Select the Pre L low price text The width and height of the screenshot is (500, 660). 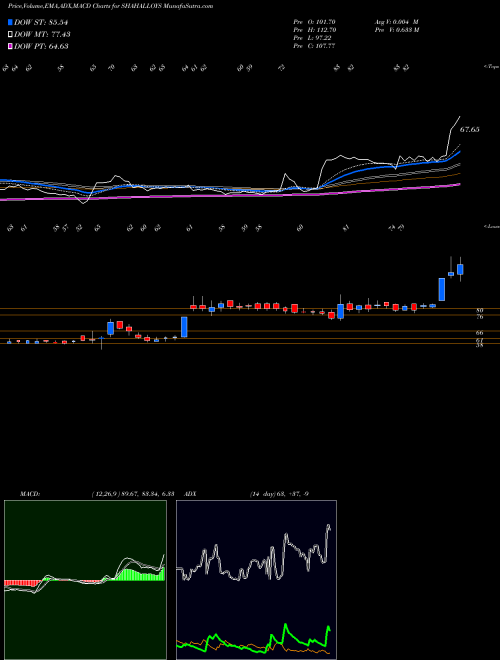click(x=312, y=38)
